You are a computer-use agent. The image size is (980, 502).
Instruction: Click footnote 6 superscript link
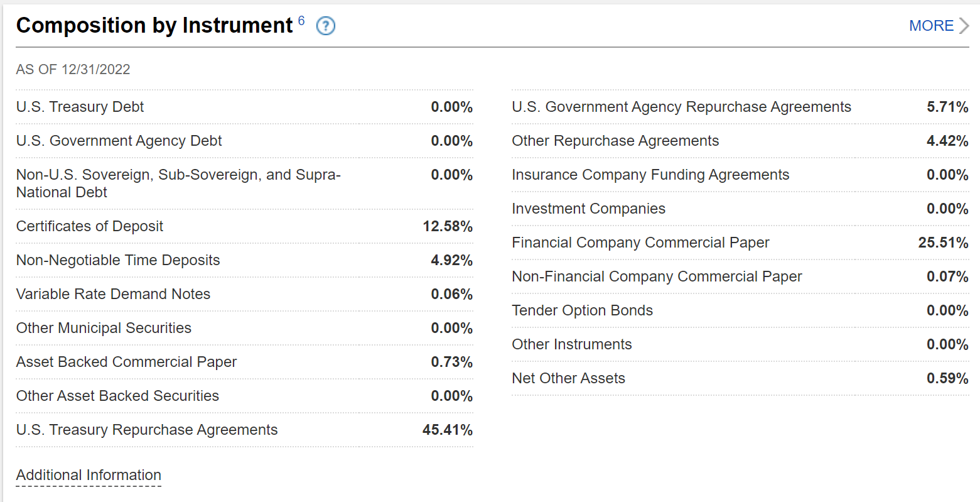point(302,20)
